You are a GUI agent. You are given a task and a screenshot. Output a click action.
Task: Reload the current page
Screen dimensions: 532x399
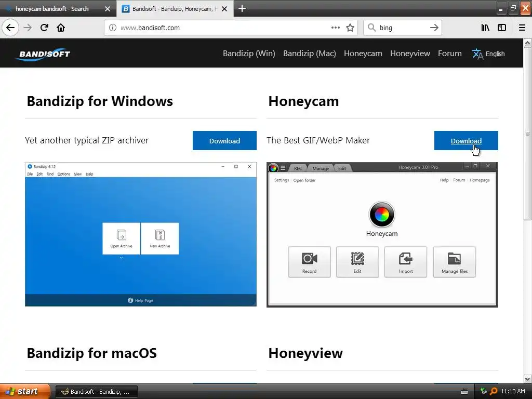point(44,28)
